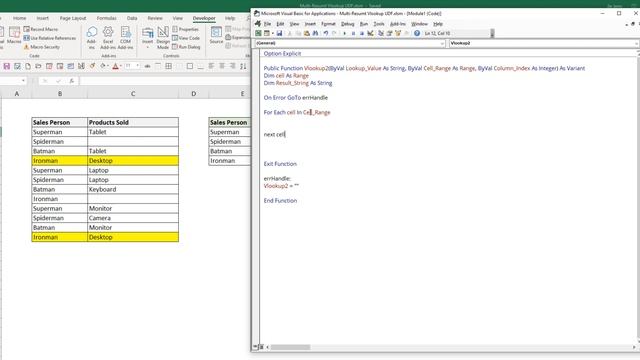Click the Insert UserForm dropdown arrow in VBA toolbar
Image resolution: width=640 pixels, height=360 pixels.
click(272, 33)
